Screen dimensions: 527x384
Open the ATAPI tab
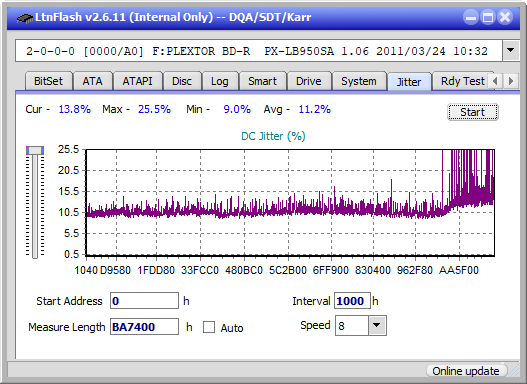click(137, 81)
